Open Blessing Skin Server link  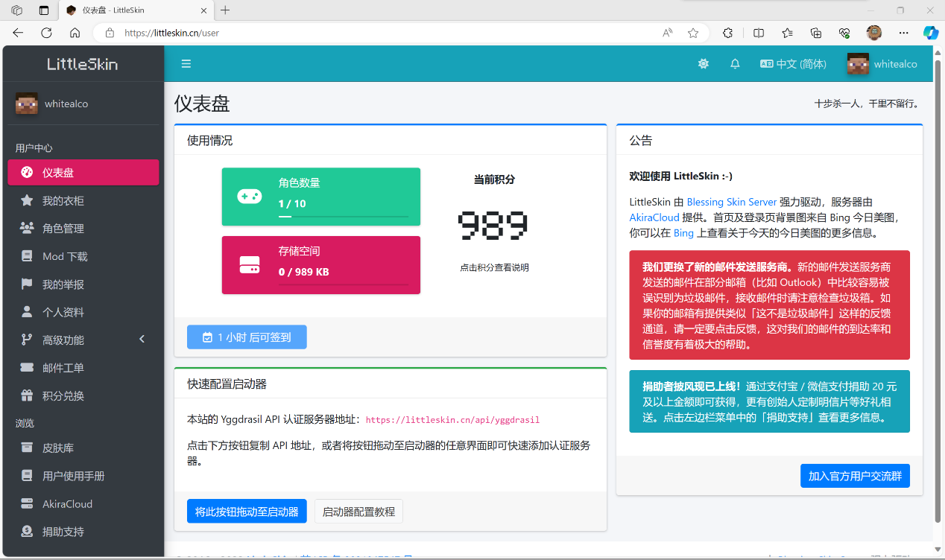(x=732, y=202)
